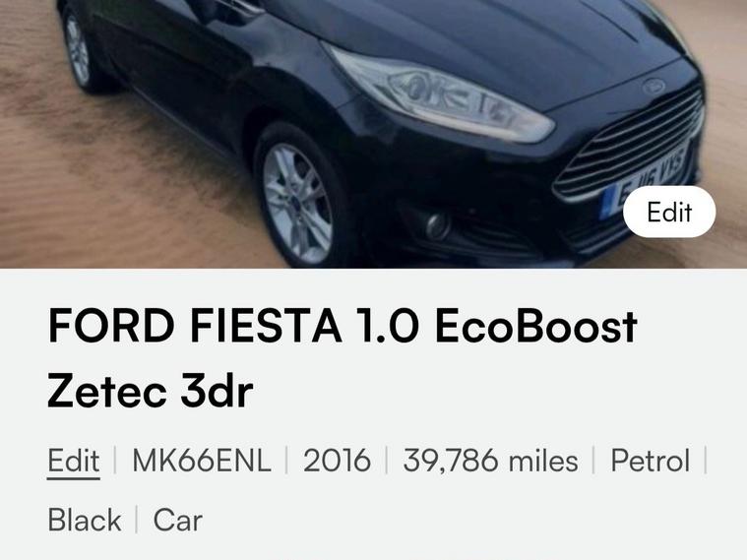Open the underlined Edit link beside MK66ENL

(x=74, y=461)
